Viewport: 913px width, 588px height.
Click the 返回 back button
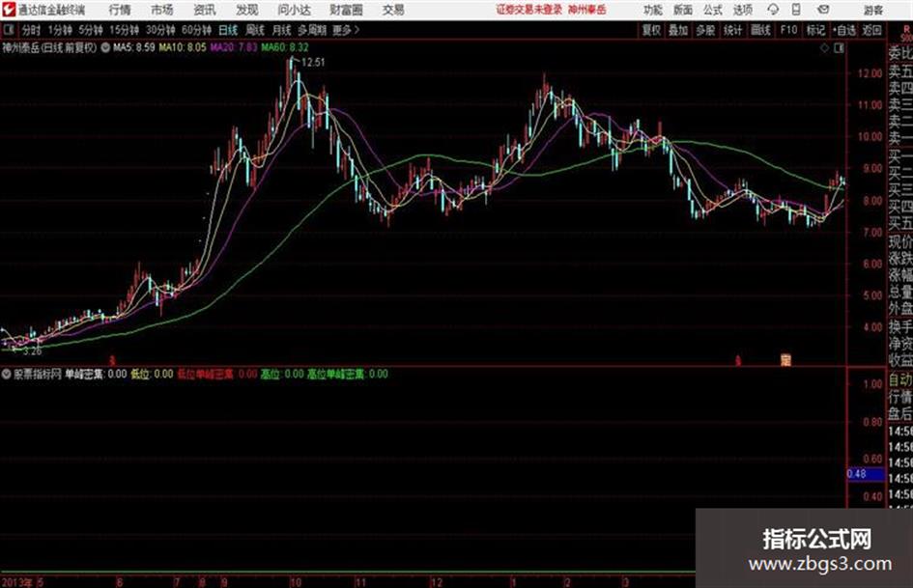coord(871,30)
